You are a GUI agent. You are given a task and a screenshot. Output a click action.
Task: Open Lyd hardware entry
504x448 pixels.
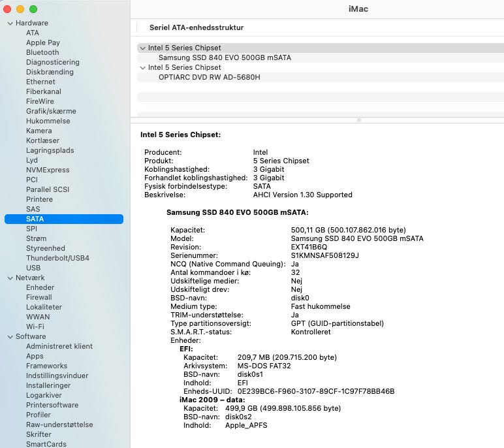pos(32,160)
